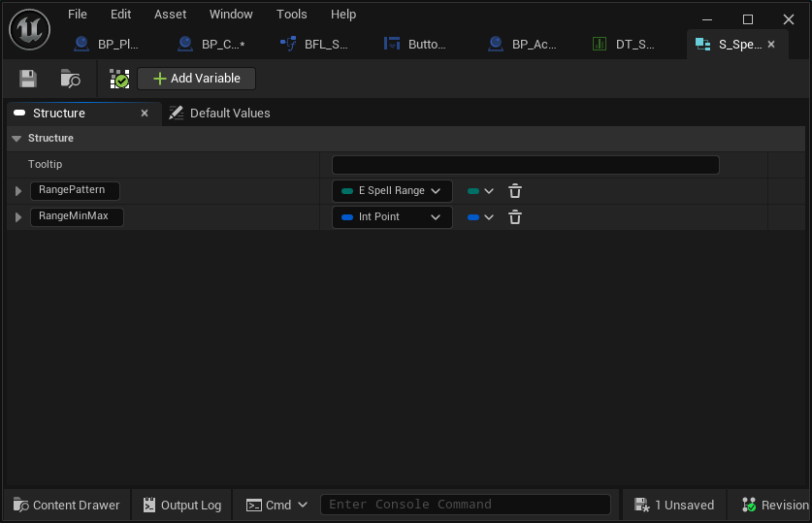Minimize the editor window
812x523 pixels.
[x=707, y=19]
